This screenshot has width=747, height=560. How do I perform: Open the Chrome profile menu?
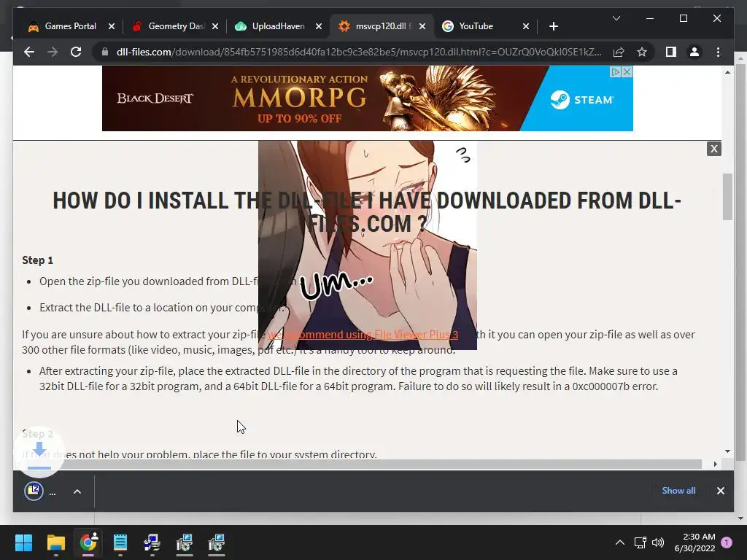(694, 52)
